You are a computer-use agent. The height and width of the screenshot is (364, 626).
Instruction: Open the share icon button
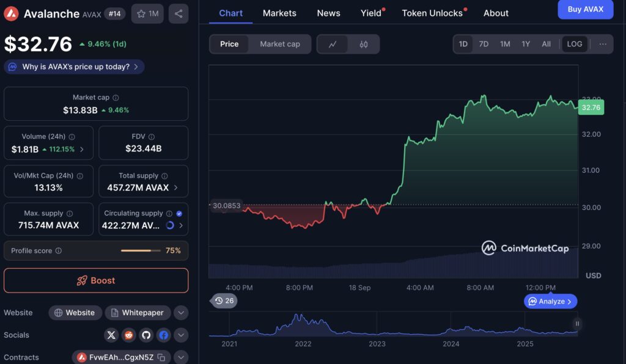pos(179,13)
